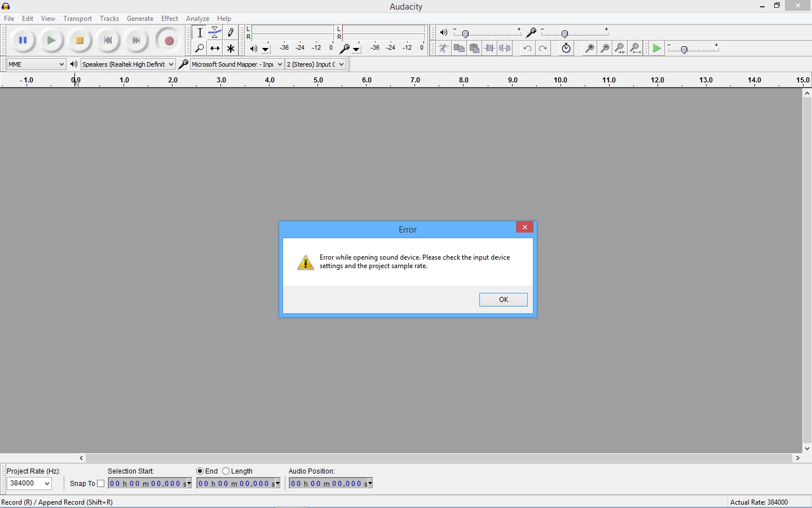Click the Undo arrow icon
812x508 pixels.
tap(527, 49)
